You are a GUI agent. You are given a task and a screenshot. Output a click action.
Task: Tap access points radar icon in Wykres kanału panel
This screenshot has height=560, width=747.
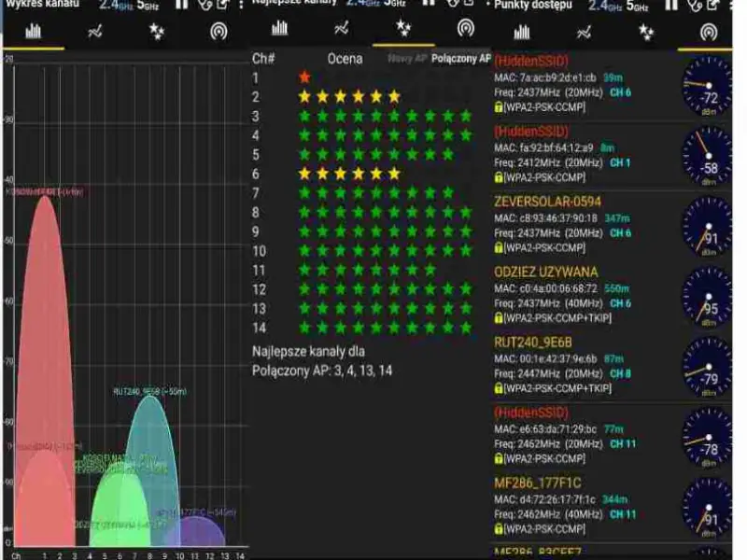[x=218, y=31]
